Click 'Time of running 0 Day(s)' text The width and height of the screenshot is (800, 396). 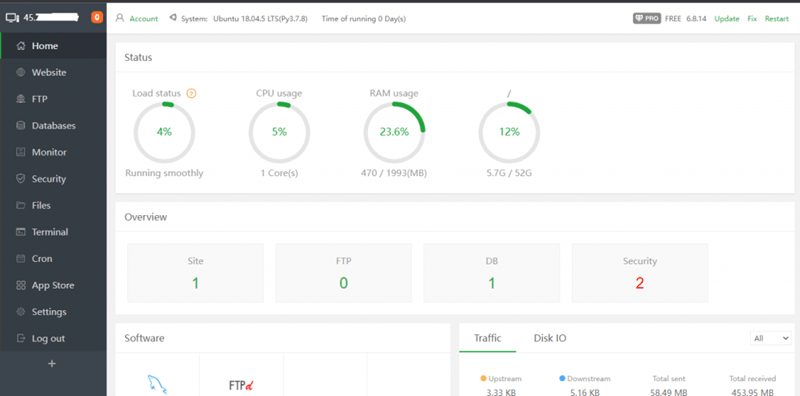click(364, 18)
